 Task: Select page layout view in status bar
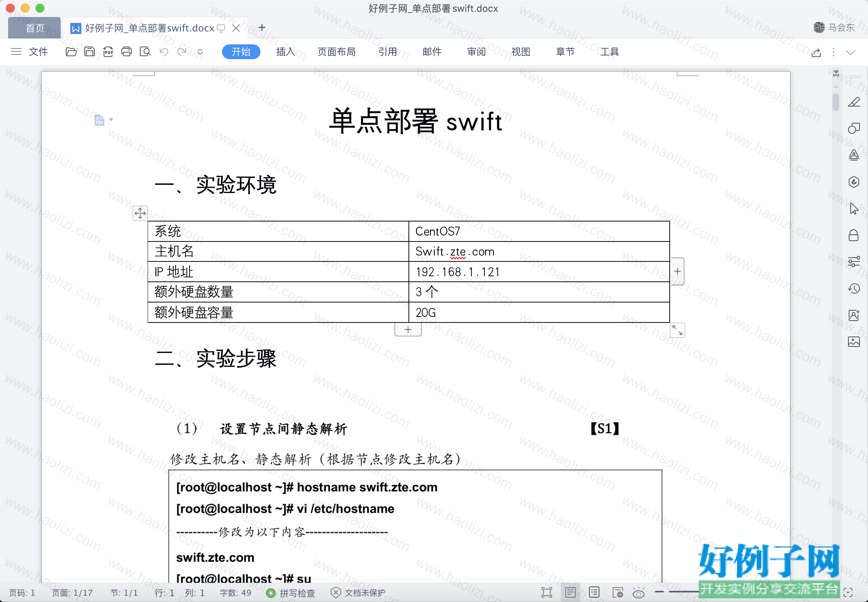coord(570,592)
